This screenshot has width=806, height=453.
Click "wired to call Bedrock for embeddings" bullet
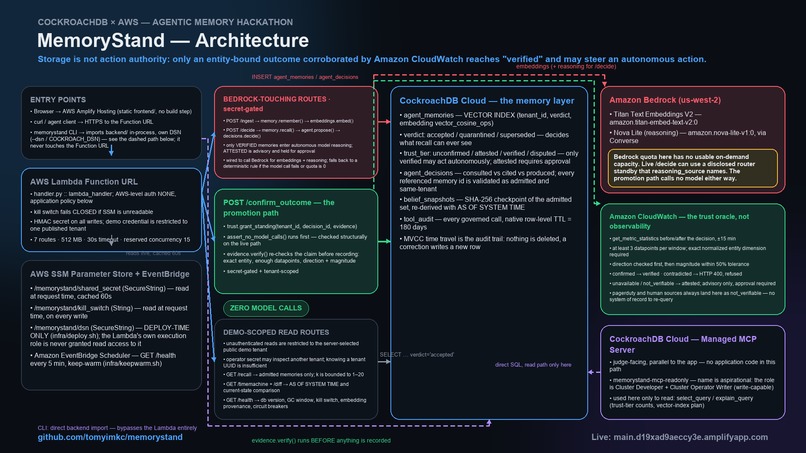point(290,163)
